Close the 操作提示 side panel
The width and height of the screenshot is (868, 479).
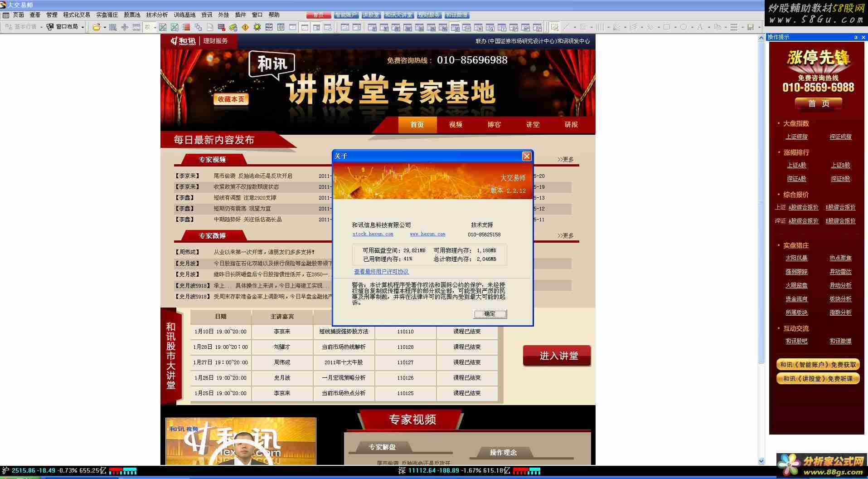click(863, 37)
